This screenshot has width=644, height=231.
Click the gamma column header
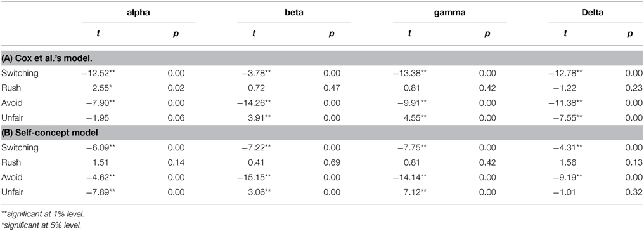tap(450, 13)
